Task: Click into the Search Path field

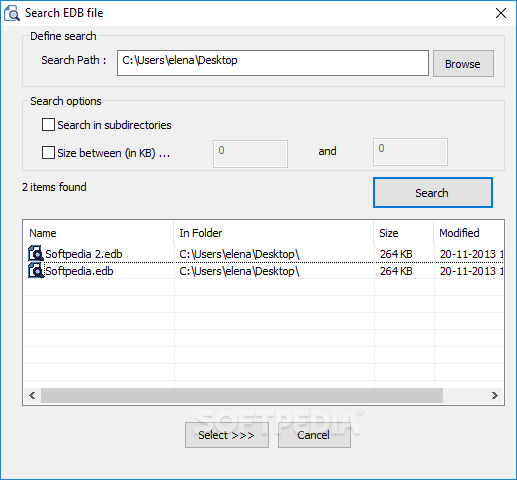Action: [x=273, y=63]
